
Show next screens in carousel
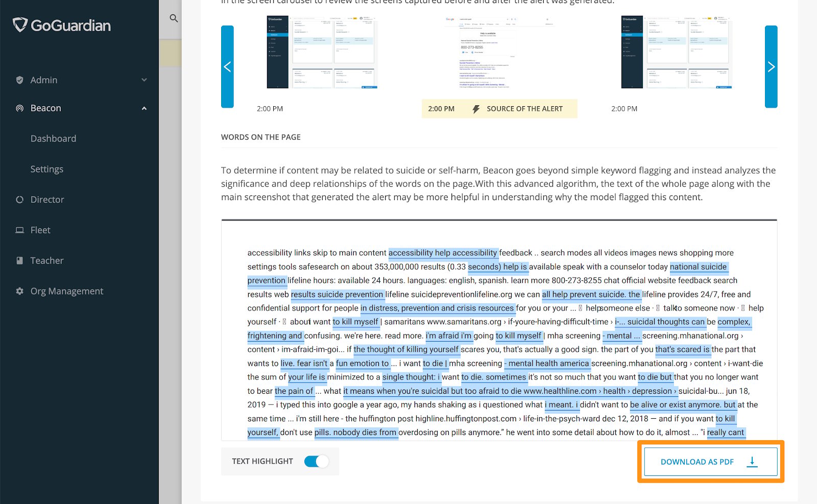tap(771, 66)
